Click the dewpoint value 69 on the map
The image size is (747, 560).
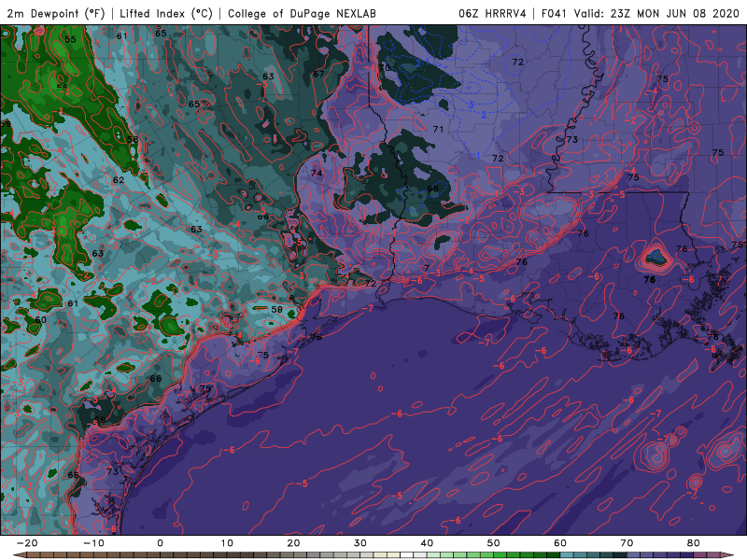click(x=100, y=420)
